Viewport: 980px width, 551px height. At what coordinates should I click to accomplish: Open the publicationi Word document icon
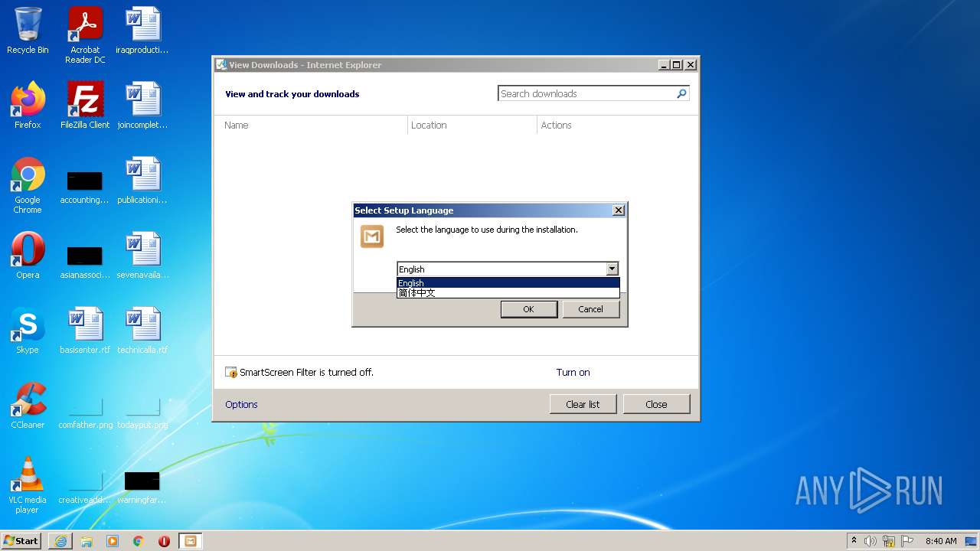tap(142, 181)
